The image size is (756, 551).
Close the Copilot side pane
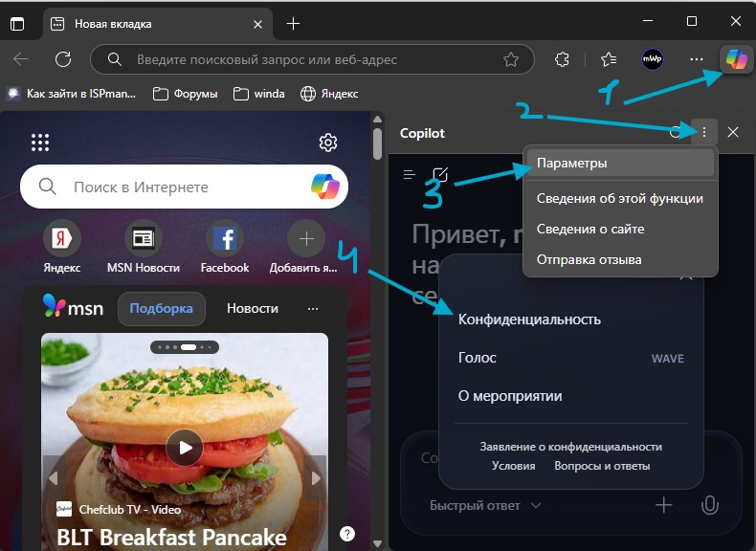click(x=733, y=132)
